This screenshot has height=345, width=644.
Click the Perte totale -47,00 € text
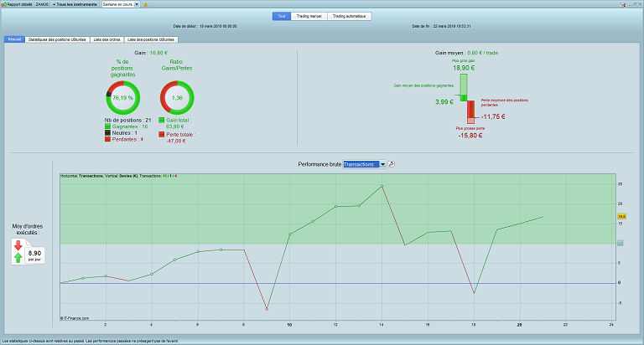tap(181, 137)
